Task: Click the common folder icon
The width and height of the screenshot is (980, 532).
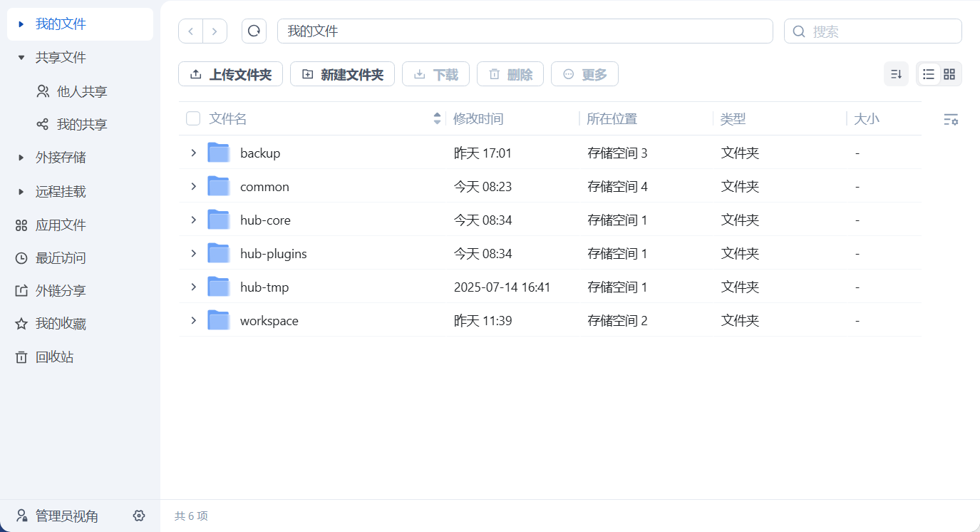Action: [x=218, y=186]
